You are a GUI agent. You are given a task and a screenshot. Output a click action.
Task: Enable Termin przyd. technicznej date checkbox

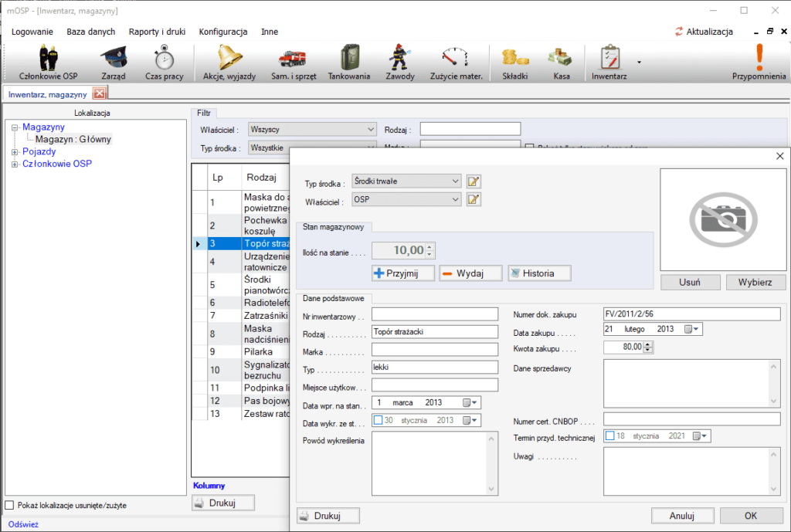coord(610,435)
